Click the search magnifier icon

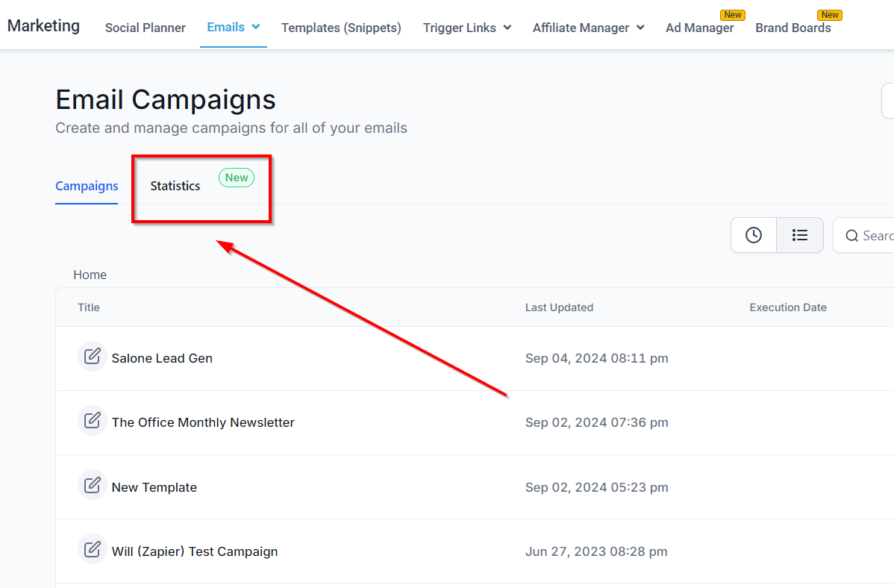tap(851, 236)
